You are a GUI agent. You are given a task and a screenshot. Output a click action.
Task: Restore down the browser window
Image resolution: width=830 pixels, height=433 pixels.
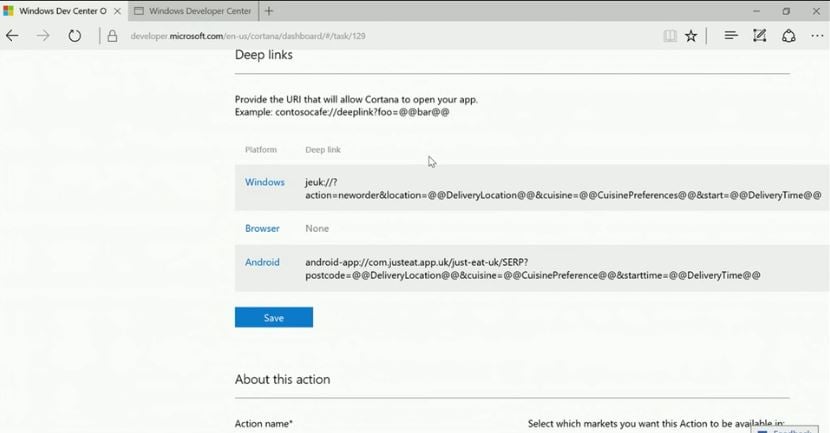[x=786, y=11]
